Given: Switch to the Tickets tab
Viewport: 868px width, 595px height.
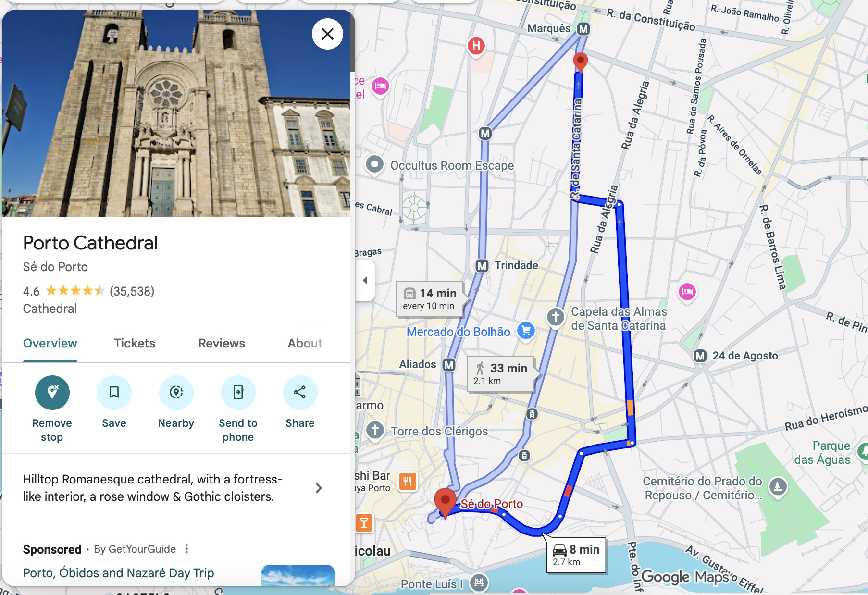Looking at the screenshot, I should [x=135, y=343].
